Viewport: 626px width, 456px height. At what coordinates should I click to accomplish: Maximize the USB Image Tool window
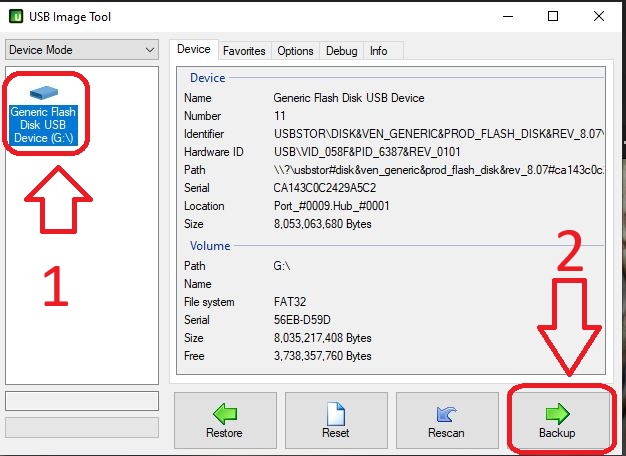[553, 16]
